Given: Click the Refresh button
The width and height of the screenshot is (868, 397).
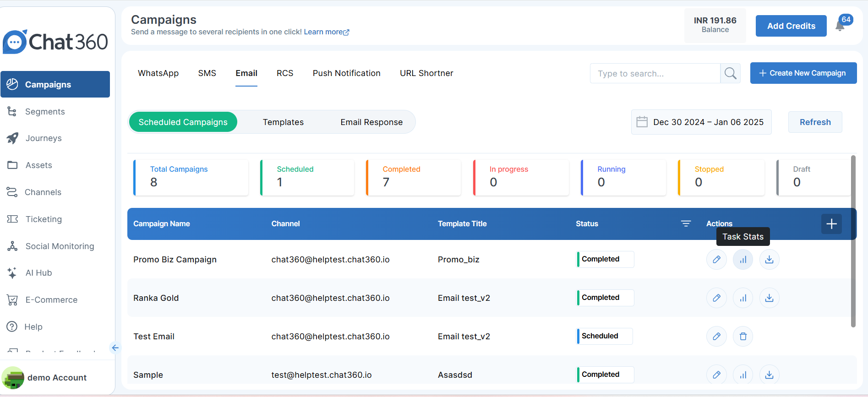Looking at the screenshot, I should [x=815, y=122].
